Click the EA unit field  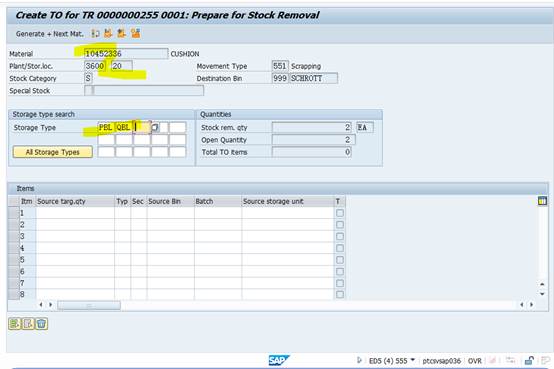(x=365, y=127)
